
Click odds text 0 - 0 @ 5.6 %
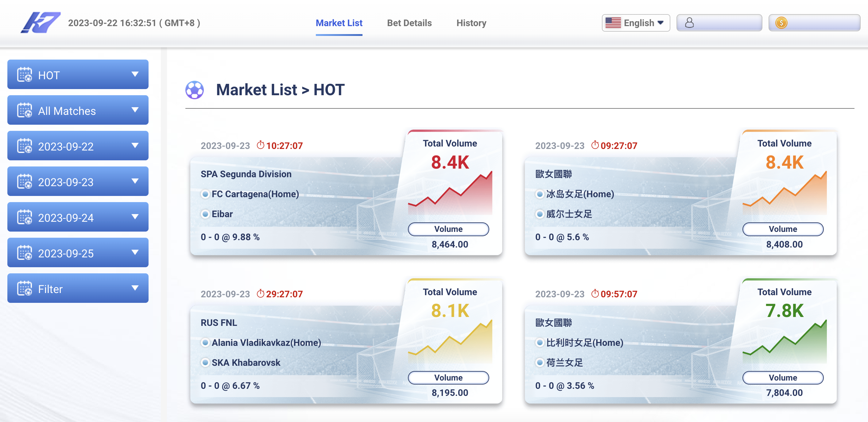pos(562,237)
